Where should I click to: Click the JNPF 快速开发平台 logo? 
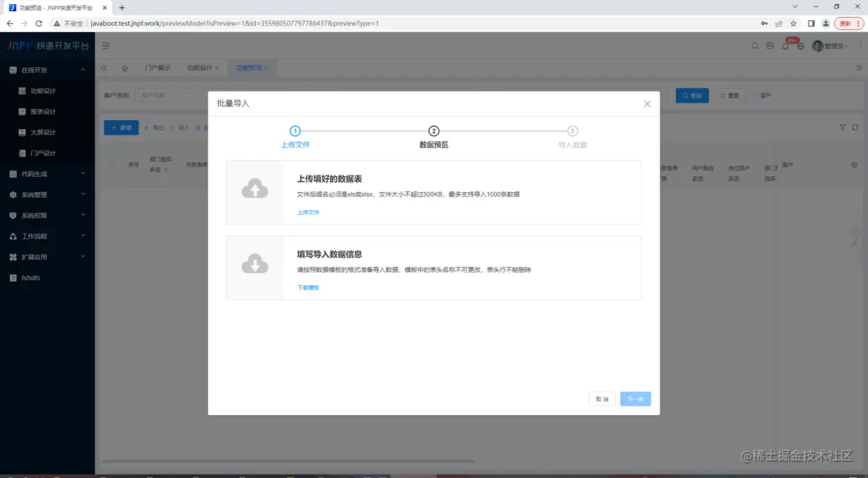[x=48, y=46]
